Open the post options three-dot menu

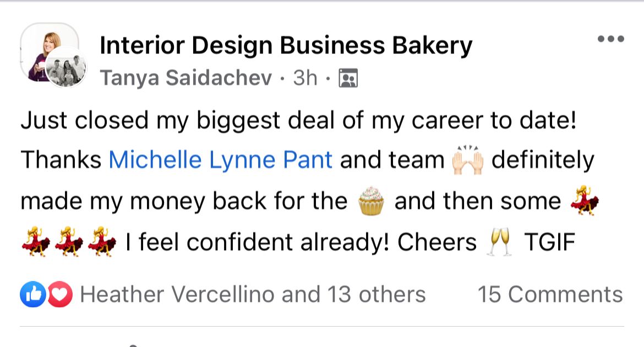click(x=611, y=39)
